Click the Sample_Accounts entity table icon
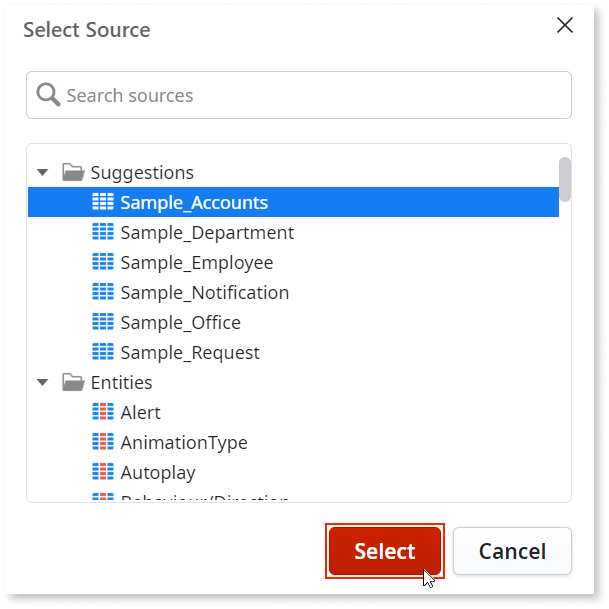The width and height of the screenshot is (609, 609). click(x=102, y=202)
